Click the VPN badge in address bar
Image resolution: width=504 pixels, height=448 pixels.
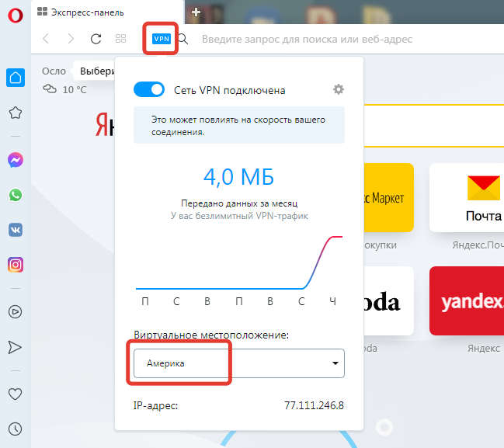[x=162, y=39]
